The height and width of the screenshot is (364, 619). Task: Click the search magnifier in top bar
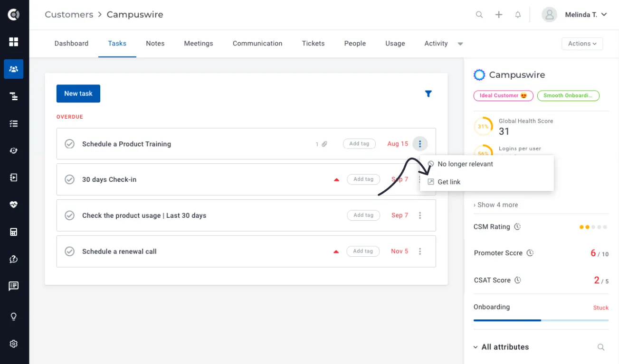coord(479,15)
